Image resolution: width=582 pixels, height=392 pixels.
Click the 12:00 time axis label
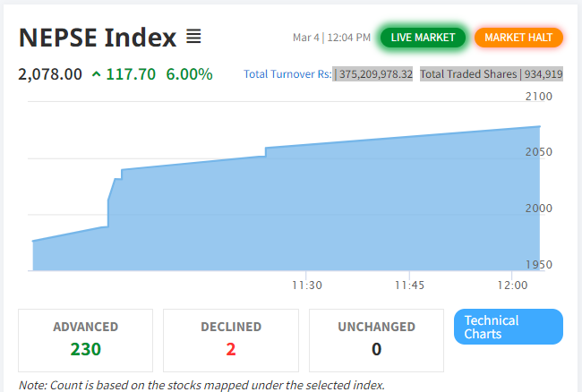512,285
